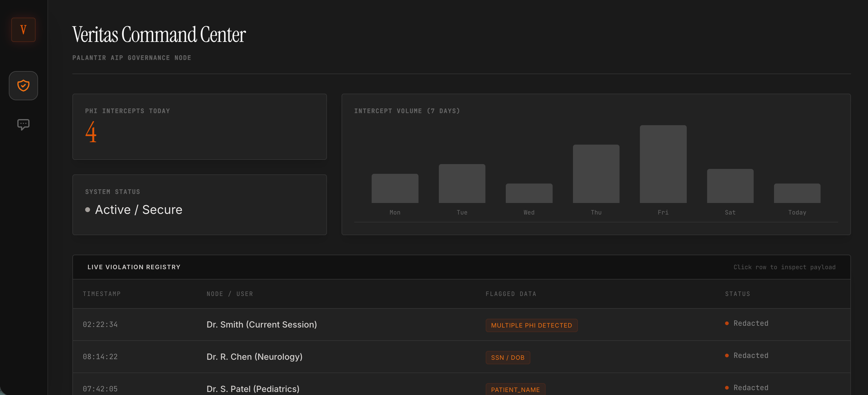868x395 pixels.
Task: Click the TIMESTAMP column header
Action: [101, 294]
